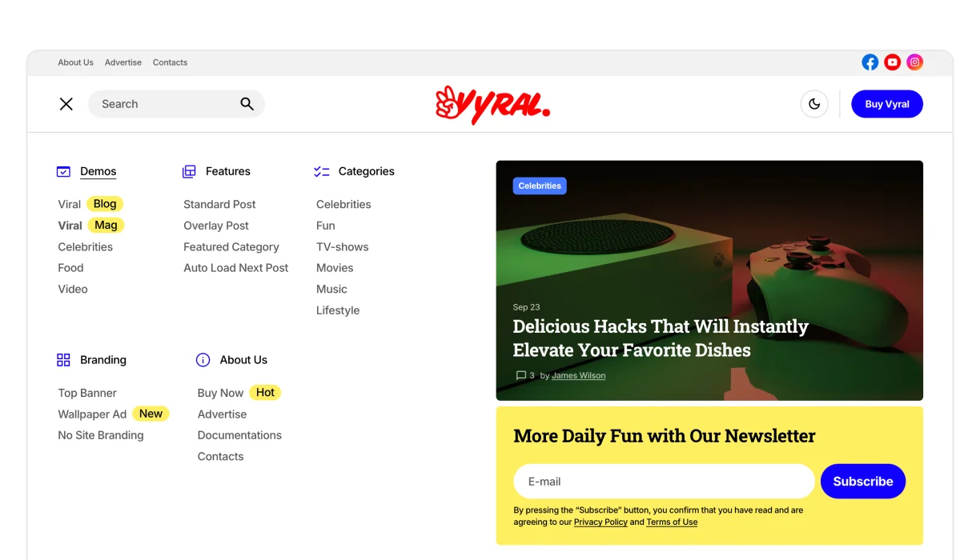980x560 pixels.
Task: Open the Featured Category item
Action: point(231,247)
